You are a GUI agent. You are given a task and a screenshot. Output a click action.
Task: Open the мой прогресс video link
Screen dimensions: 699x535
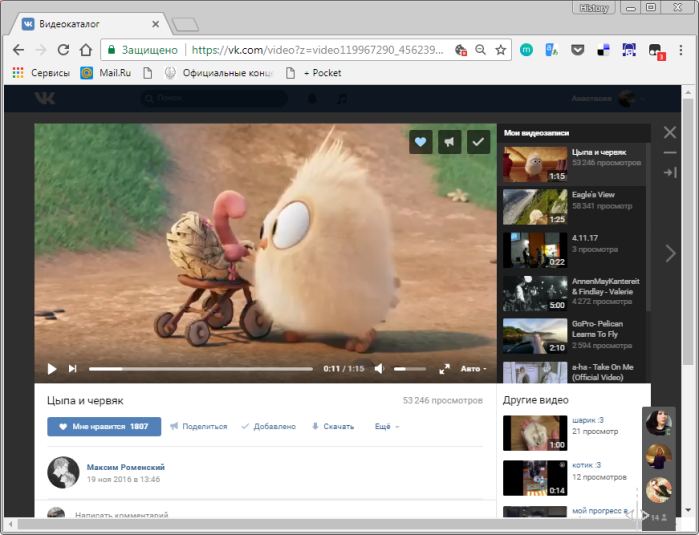600,510
